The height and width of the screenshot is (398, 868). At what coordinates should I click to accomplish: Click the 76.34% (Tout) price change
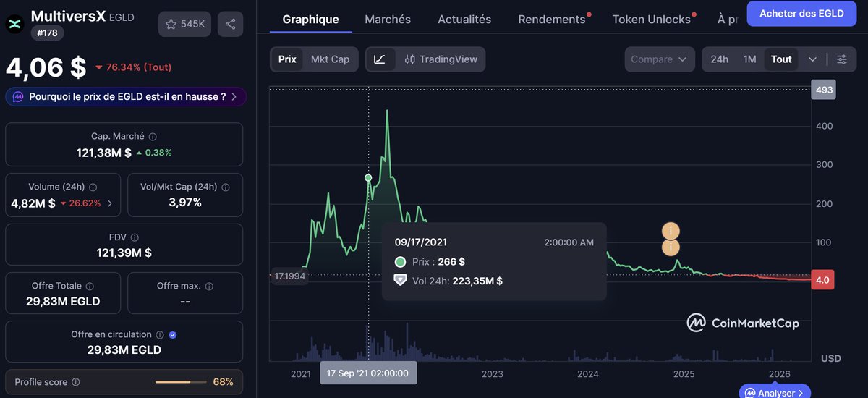(x=134, y=67)
